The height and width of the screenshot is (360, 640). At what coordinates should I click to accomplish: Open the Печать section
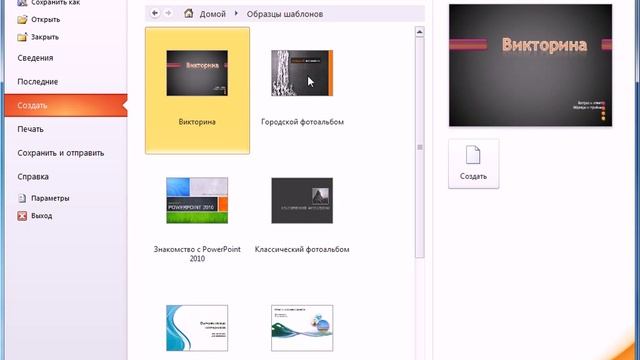(30, 129)
